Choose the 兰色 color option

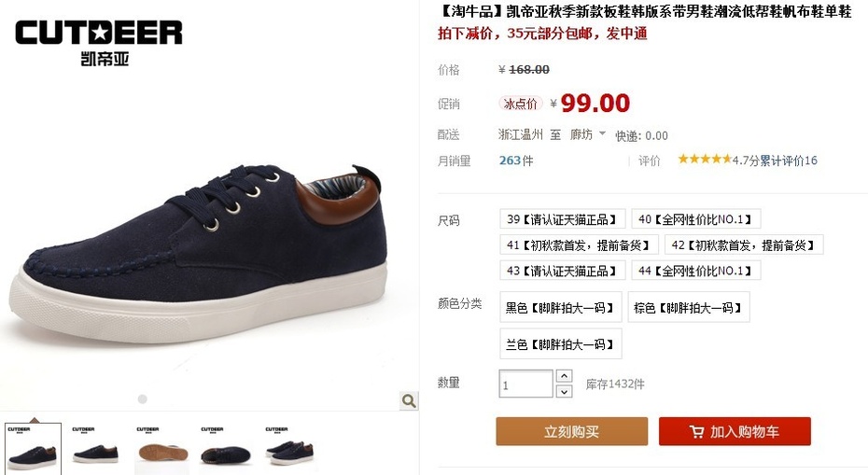pos(560,343)
